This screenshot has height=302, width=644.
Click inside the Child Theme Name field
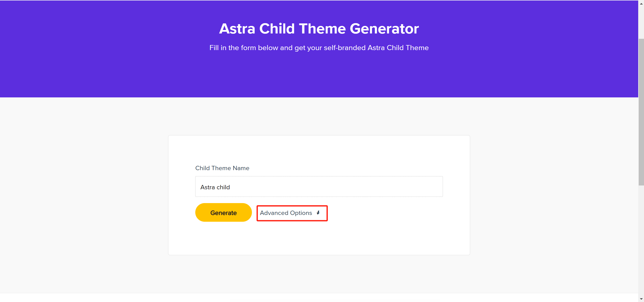point(319,186)
